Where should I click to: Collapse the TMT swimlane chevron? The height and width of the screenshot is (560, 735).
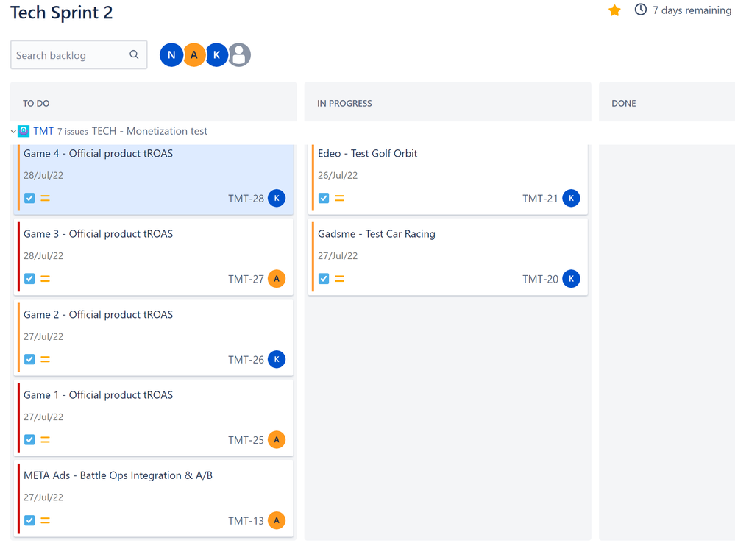coord(13,132)
